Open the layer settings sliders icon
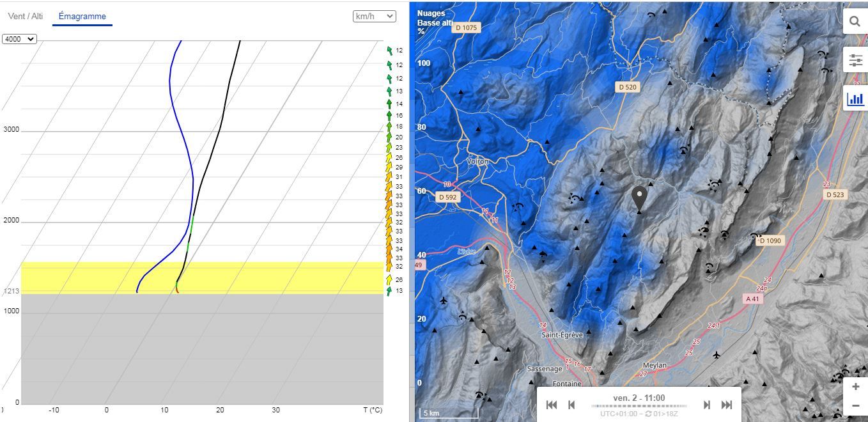Viewport: 868px width, 422px height. pos(855,60)
